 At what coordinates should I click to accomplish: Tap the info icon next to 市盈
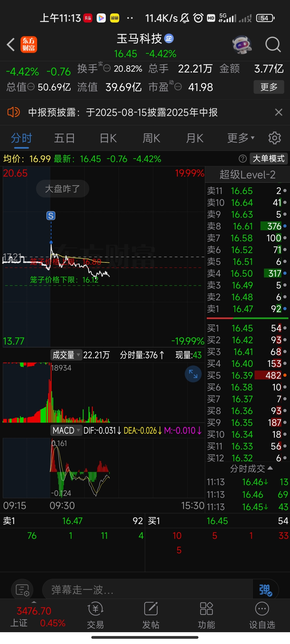[178, 87]
